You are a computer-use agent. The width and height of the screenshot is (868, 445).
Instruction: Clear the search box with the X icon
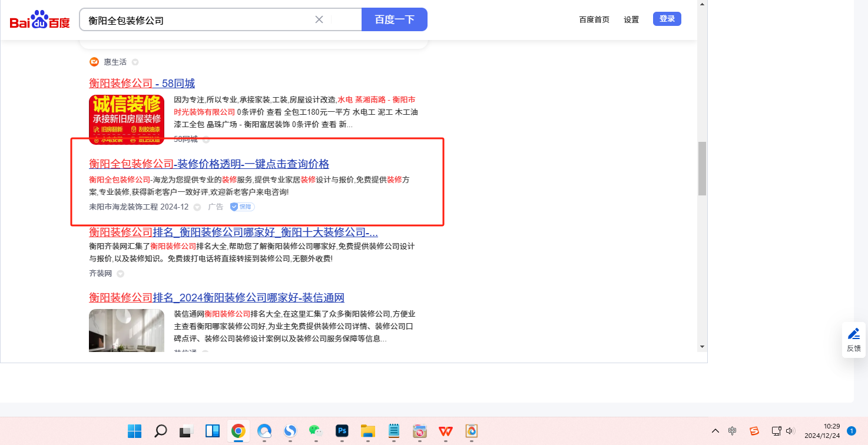point(319,19)
